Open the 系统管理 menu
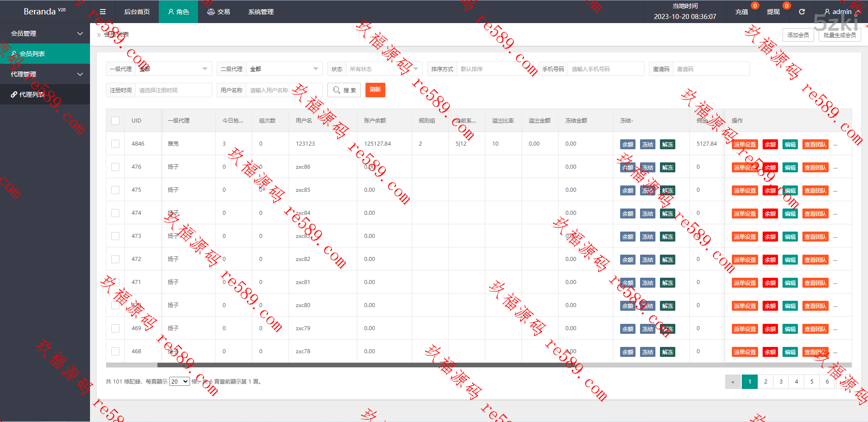The width and height of the screenshot is (868, 422). coord(261,12)
